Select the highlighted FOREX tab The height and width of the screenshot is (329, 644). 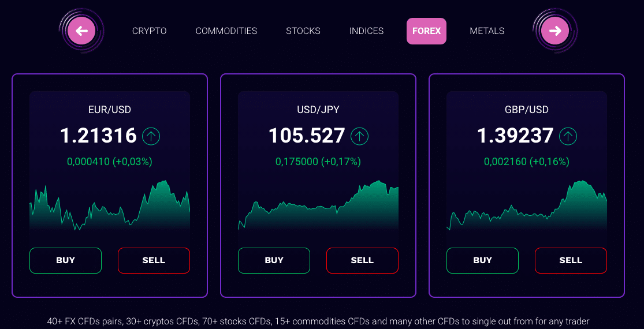click(426, 31)
